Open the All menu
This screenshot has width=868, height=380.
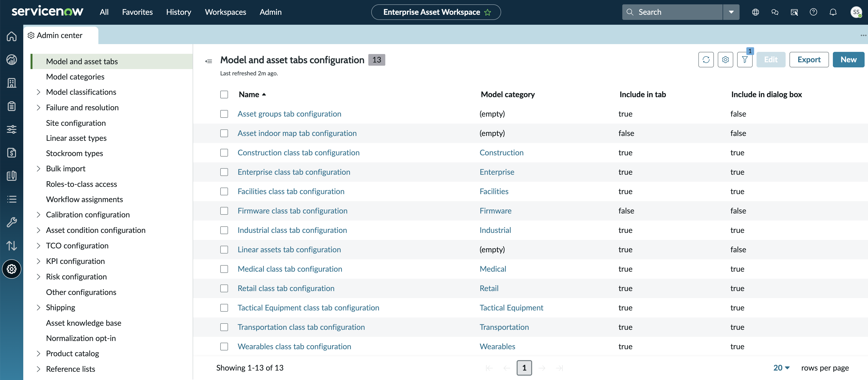point(104,12)
